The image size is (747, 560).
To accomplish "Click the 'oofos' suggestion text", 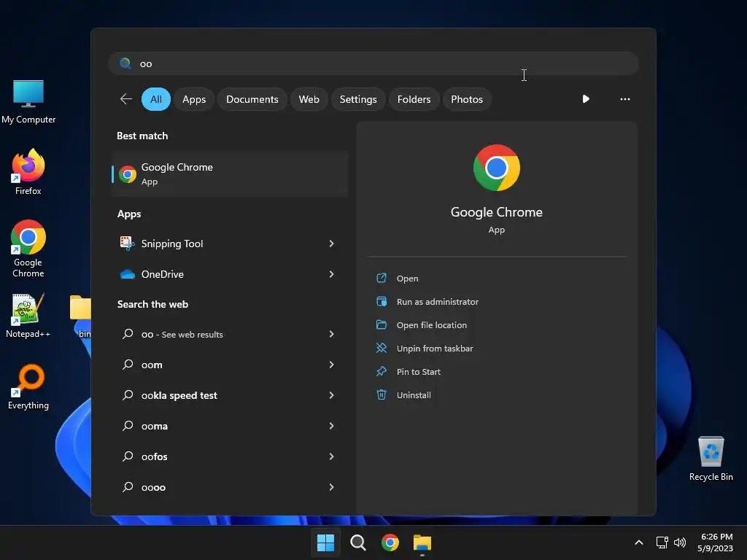I will 155,456.
